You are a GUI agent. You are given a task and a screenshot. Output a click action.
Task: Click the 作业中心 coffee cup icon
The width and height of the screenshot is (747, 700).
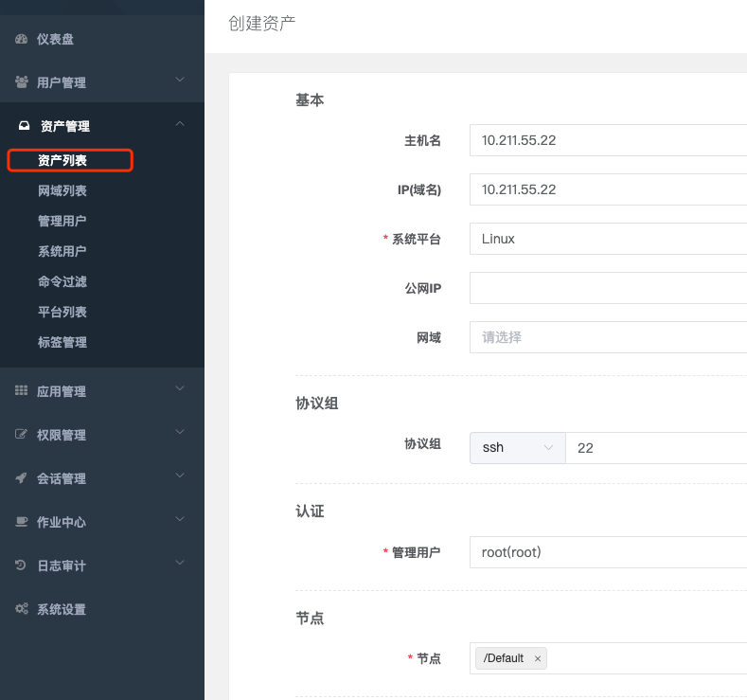21,522
